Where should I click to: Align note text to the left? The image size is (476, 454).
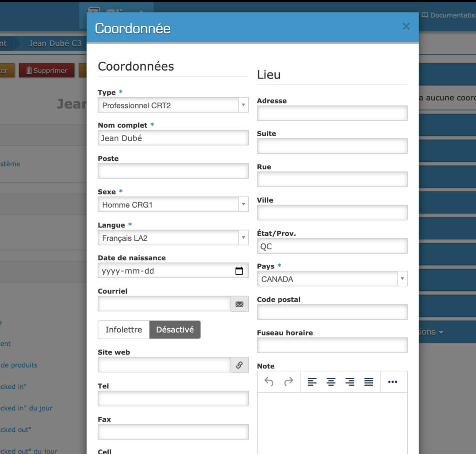coord(312,382)
